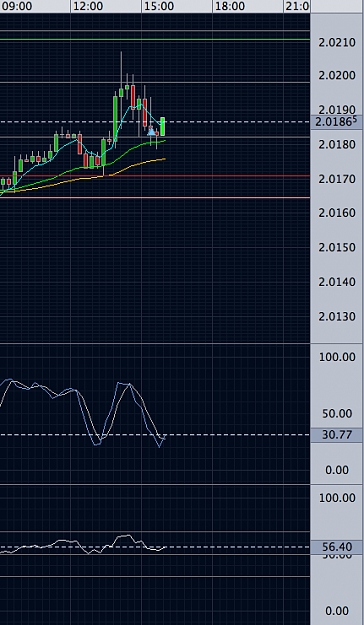
Task: Click the 2.0130 price level label
Action: pos(337,316)
